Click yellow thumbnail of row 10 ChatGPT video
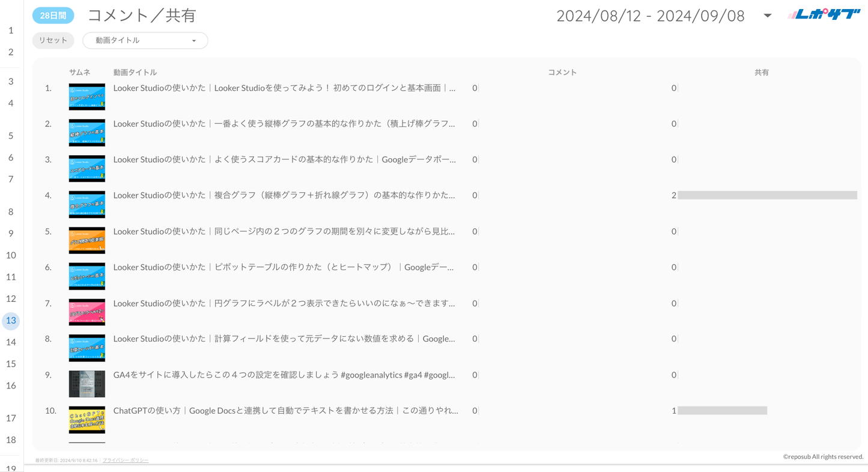868x472 pixels. pyautogui.click(x=87, y=420)
